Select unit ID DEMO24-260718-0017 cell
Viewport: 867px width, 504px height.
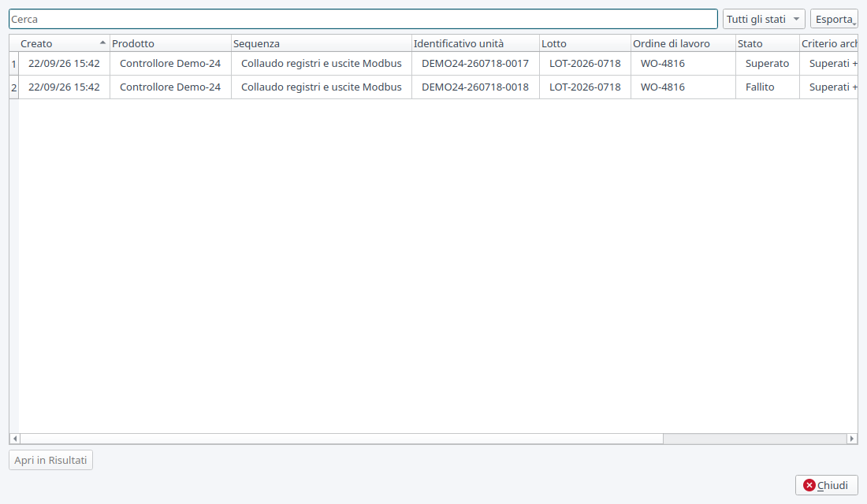point(475,64)
